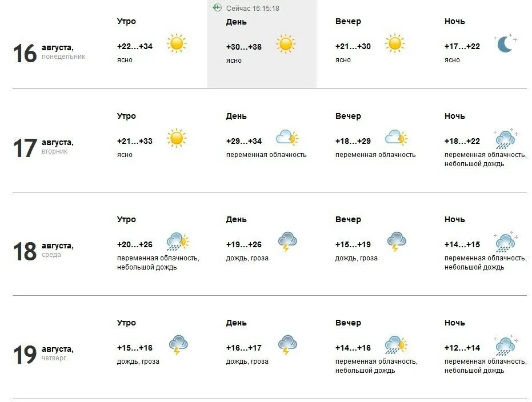Select the large date number 16
The width and height of the screenshot is (532, 402).
(25, 53)
